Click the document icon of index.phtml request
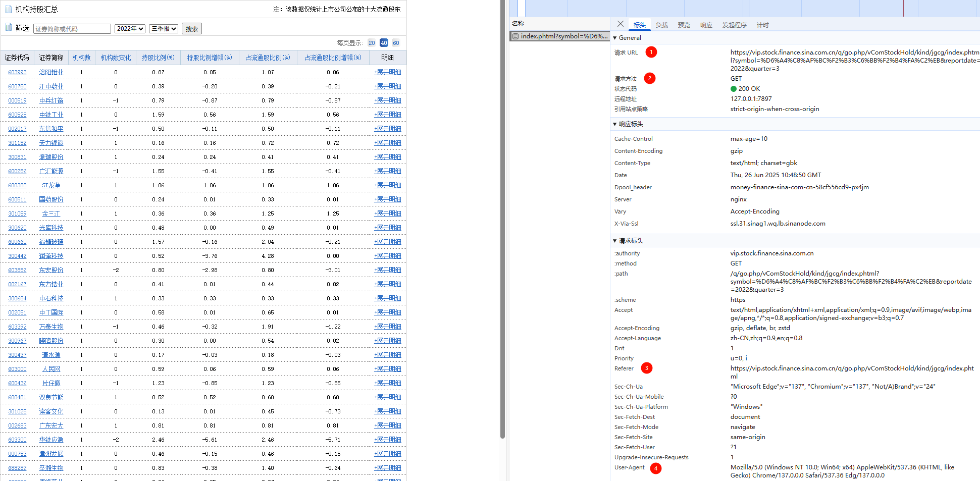The image size is (980, 481). [x=515, y=36]
